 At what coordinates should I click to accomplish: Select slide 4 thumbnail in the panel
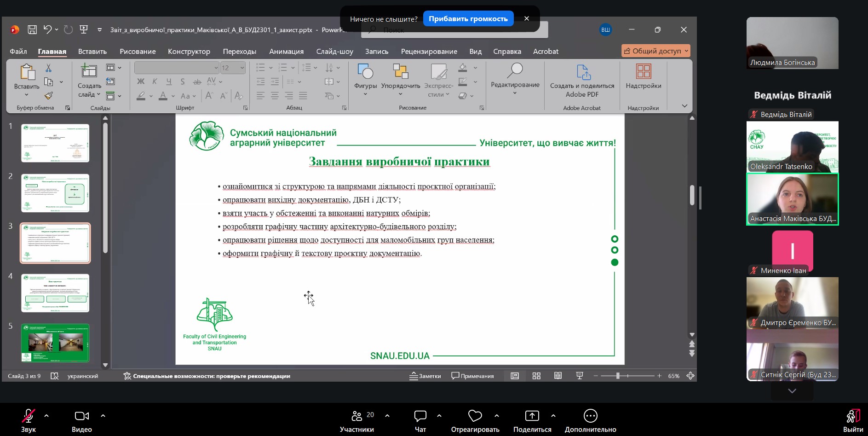55,293
